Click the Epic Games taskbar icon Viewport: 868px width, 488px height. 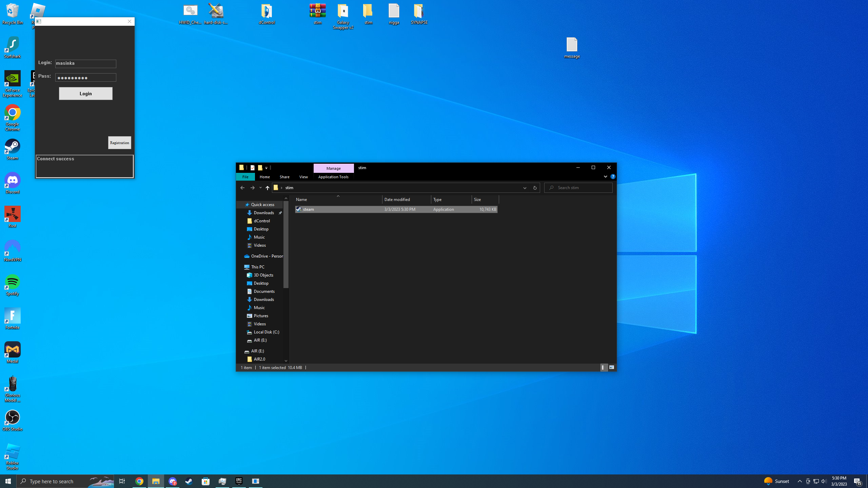coord(239,481)
